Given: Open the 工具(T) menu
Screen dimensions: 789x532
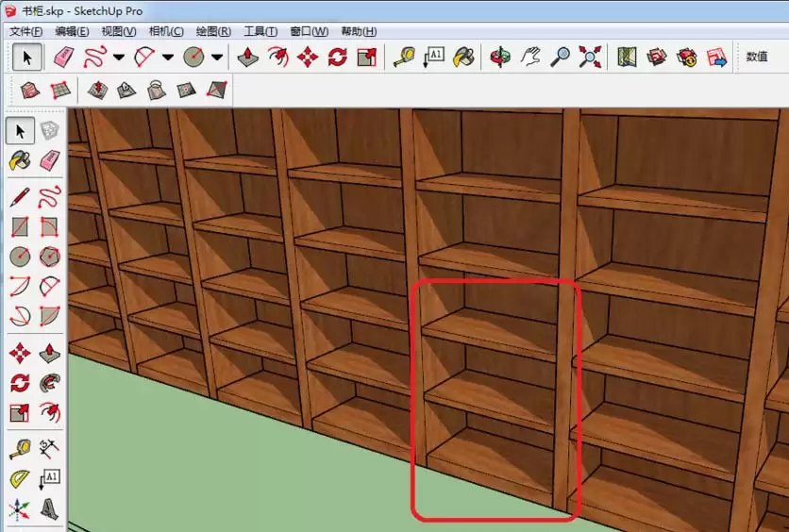Looking at the screenshot, I should tap(260, 32).
